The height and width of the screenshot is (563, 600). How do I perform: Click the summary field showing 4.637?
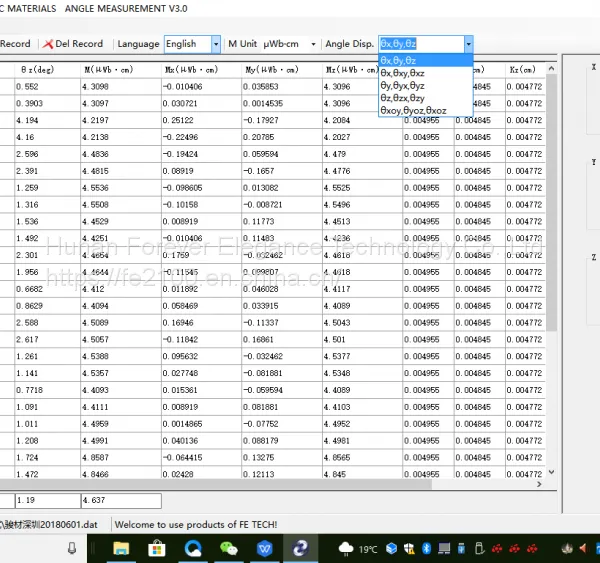point(121,501)
